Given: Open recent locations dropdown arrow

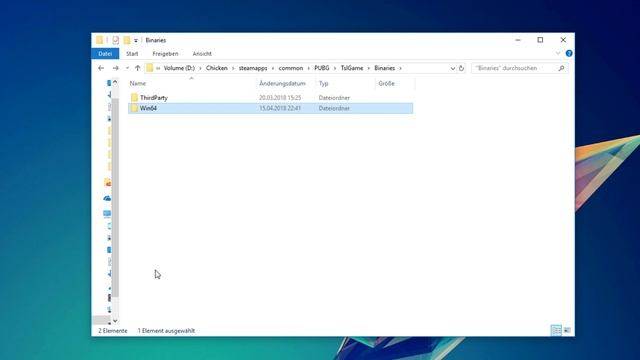Looking at the screenshot, I should coord(127,68).
